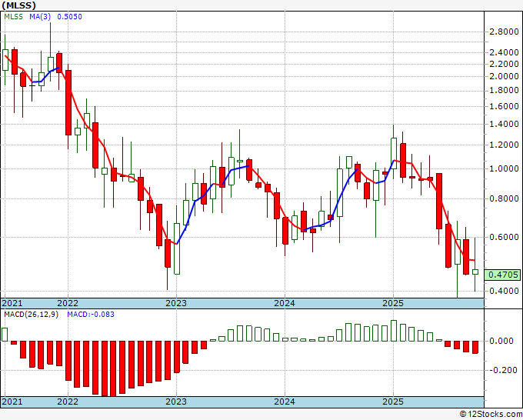Image resolution: width=523 pixels, height=420 pixels.
Task: Click 2021 on the MACD time axis
Action: (x=12, y=402)
